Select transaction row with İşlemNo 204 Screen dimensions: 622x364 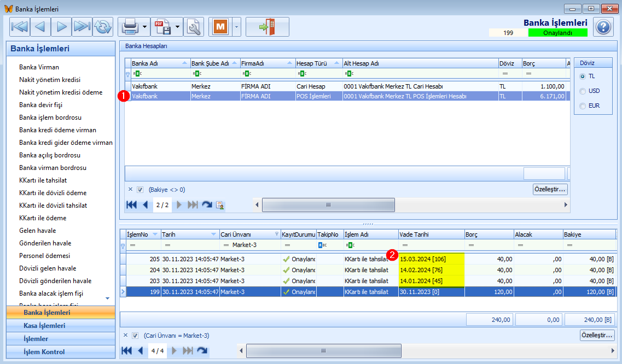tap(368, 270)
